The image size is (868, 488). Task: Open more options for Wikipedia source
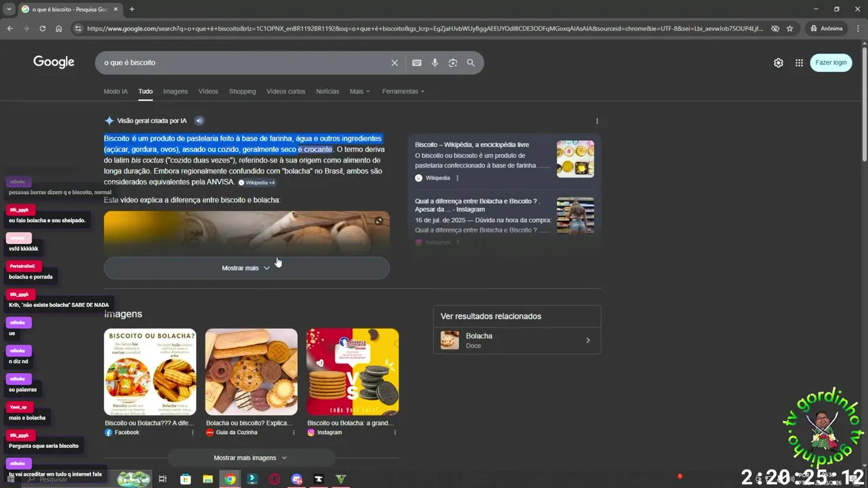(x=458, y=178)
